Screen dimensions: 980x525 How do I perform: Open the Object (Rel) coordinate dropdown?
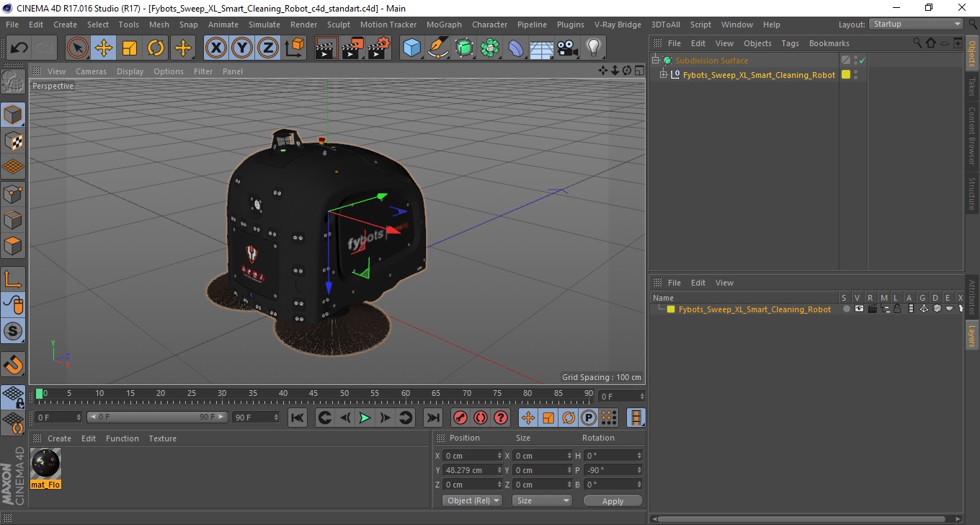[472, 500]
